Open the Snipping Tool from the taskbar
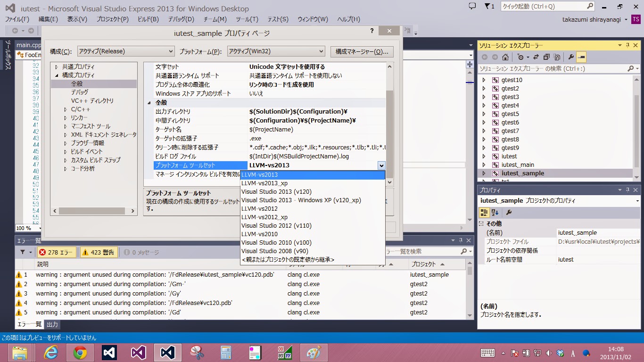The width and height of the screenshot is (644, 362). click(x=196, y=352)
